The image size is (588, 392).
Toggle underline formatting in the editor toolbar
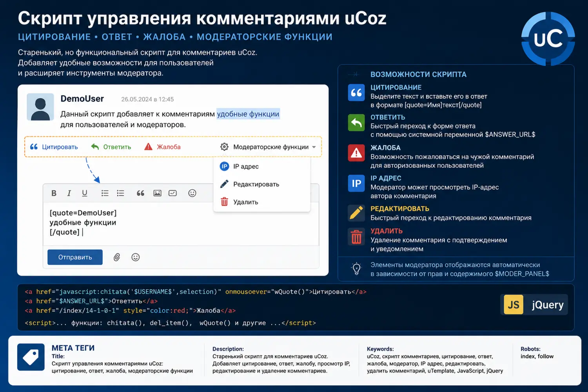(x=85, y=193)
